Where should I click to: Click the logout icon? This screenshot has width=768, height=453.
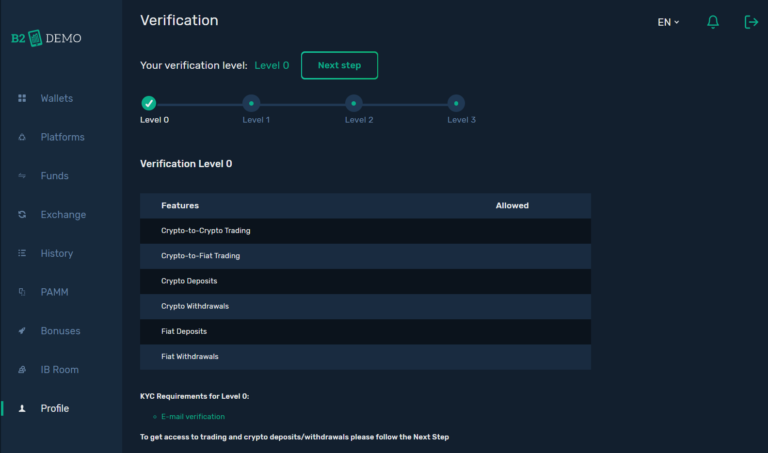click(x=751, y=22)
